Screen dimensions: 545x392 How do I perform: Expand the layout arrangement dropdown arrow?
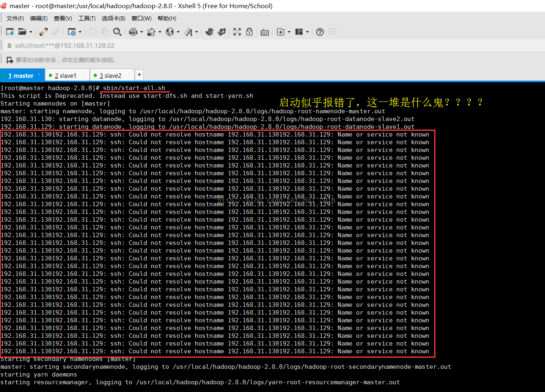(x=308, y=32)
